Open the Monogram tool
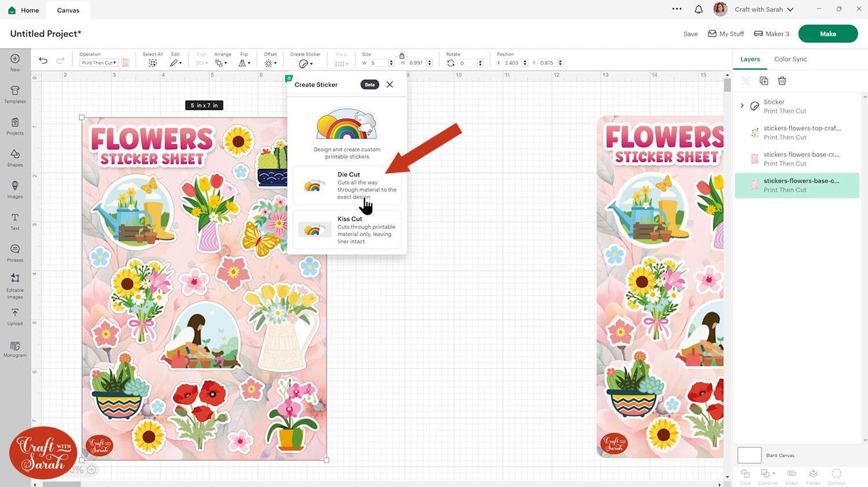 click(x=15, y=349)
